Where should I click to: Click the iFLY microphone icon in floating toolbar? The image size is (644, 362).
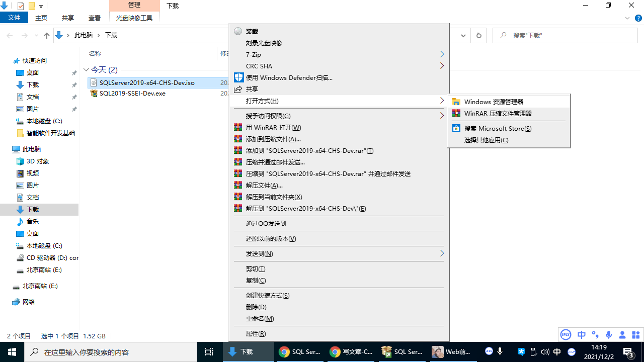[x=609, y=334]
